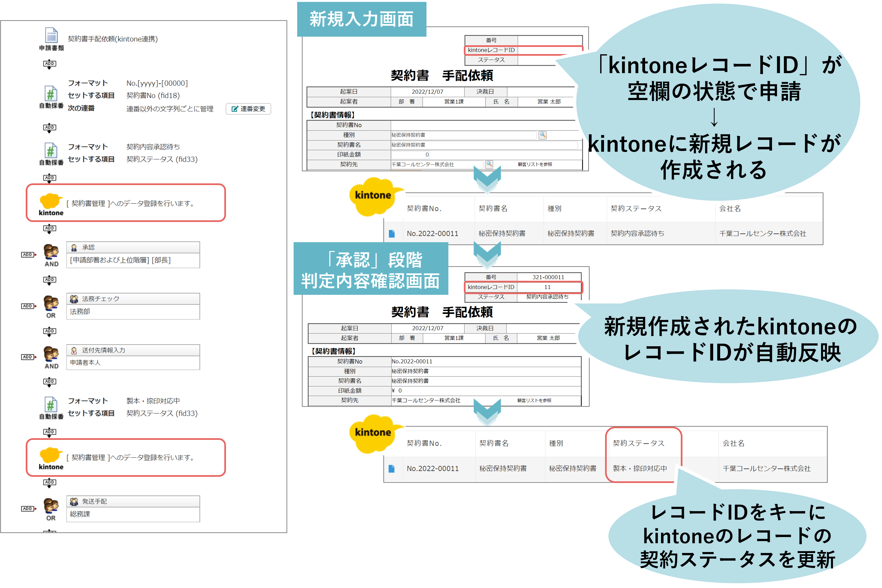Click the 種別 input field in new form

[464, 135]
